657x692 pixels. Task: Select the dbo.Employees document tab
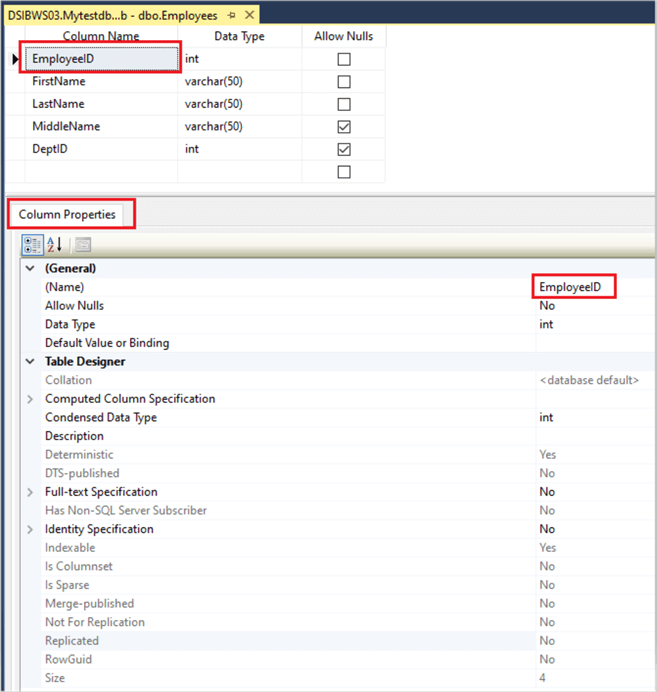[x=110, y=16]
